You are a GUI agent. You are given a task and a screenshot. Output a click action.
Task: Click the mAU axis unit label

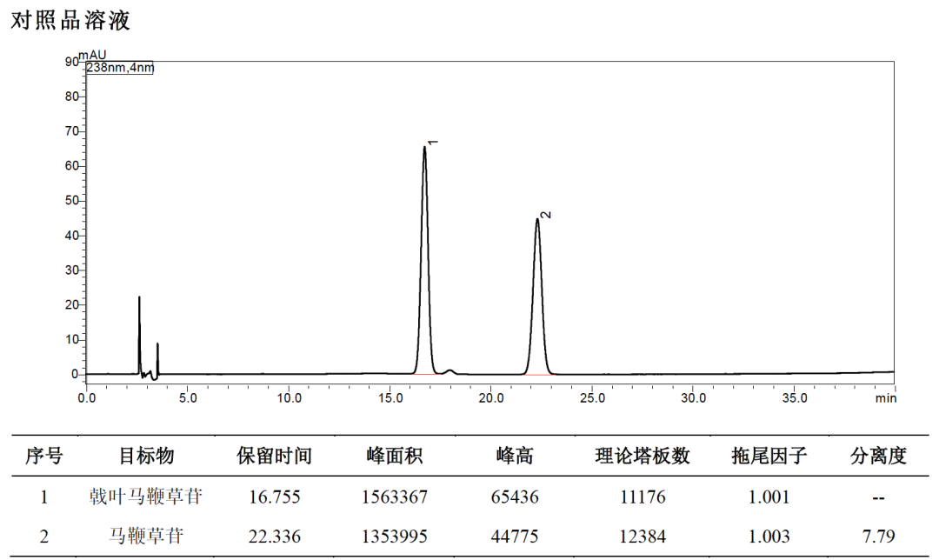tap(93, 56)
